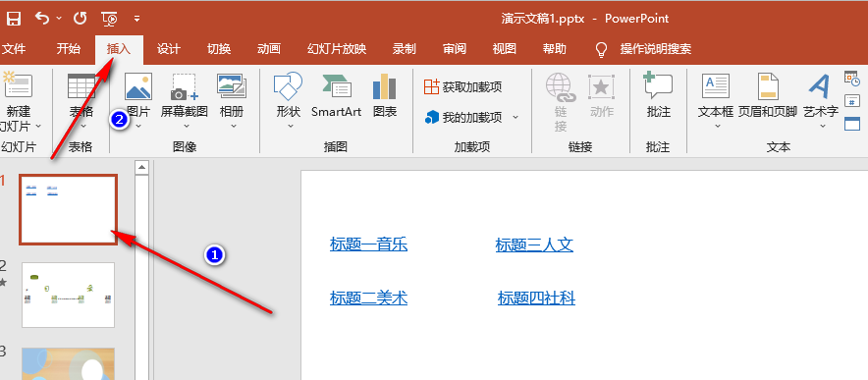Screen dimensions: 868x380
Task: Click the date and time icon
Action: coord(852,79)
